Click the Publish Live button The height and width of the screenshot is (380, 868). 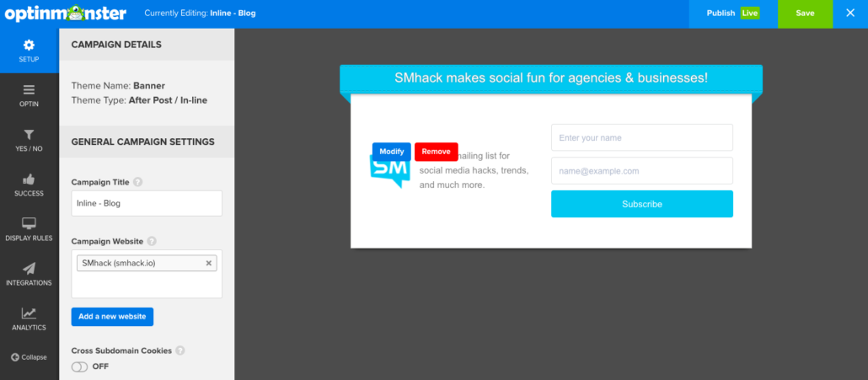[733, 13]
